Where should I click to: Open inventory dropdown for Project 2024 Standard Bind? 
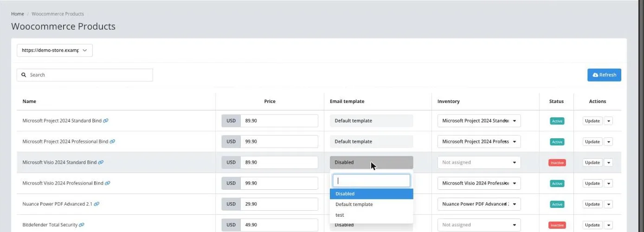point(479,121)
